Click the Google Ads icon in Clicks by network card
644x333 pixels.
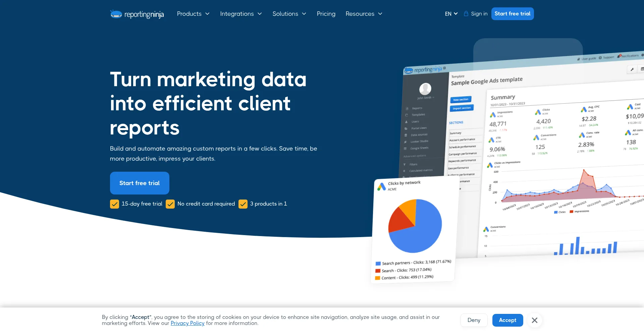pyautogui.click(x=381, y=186)
